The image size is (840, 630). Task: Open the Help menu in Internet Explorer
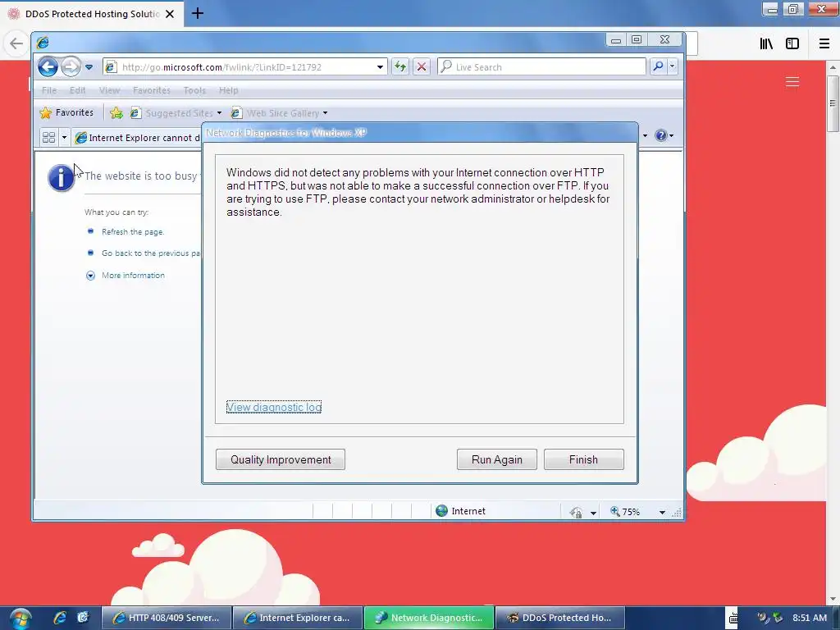228,90
